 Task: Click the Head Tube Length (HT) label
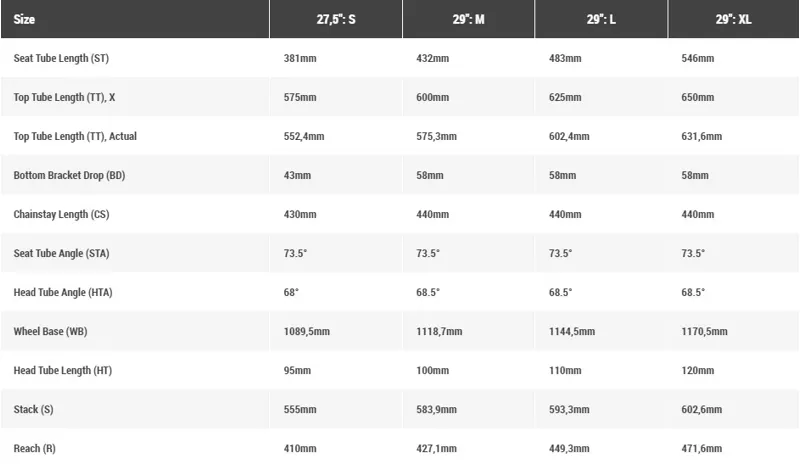pos(62,370)
